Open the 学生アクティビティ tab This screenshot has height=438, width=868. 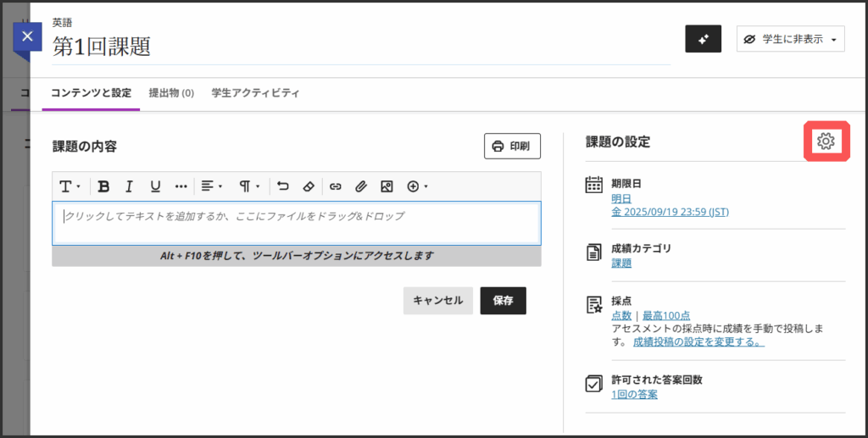[255, 93]
